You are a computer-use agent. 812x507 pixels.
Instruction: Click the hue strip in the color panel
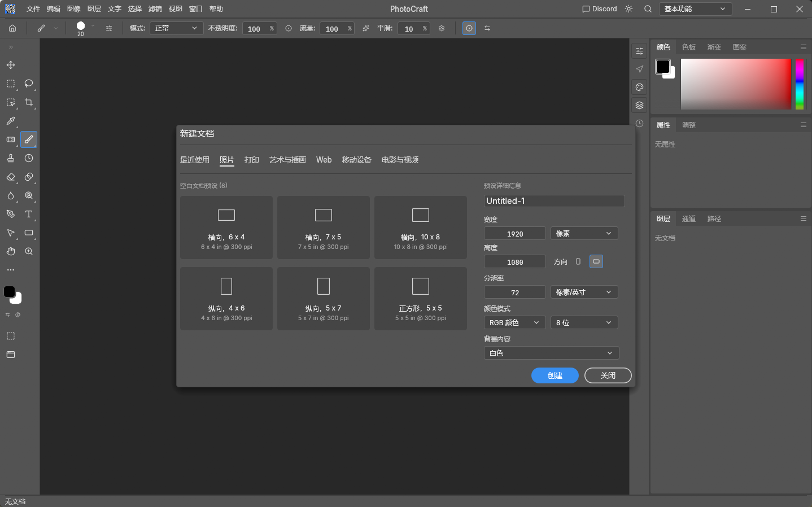tap(800, 84)
